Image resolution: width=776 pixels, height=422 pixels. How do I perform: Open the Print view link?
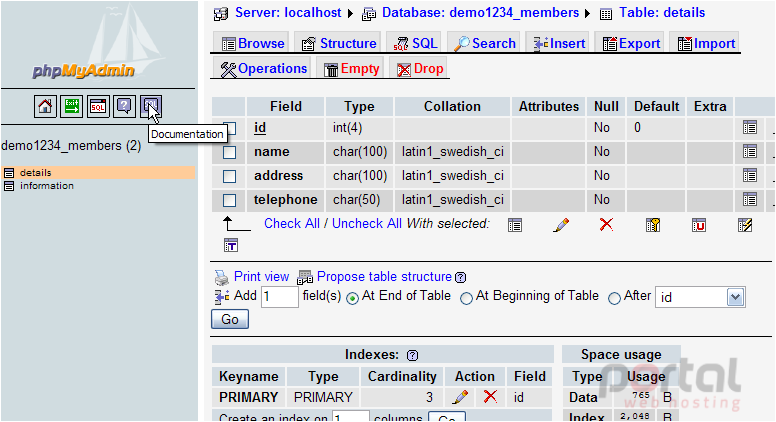(261, 277)
